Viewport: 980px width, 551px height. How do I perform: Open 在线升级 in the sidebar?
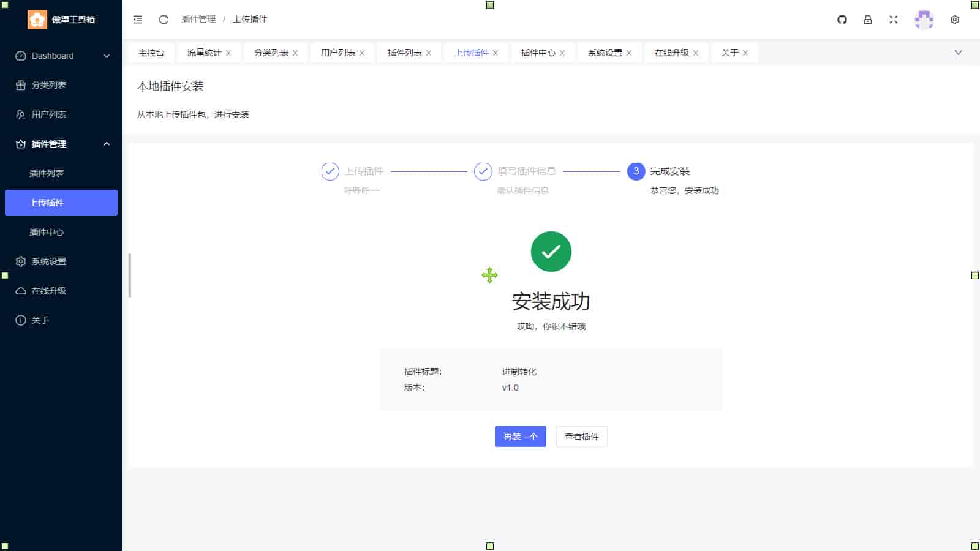pos(49,291)
